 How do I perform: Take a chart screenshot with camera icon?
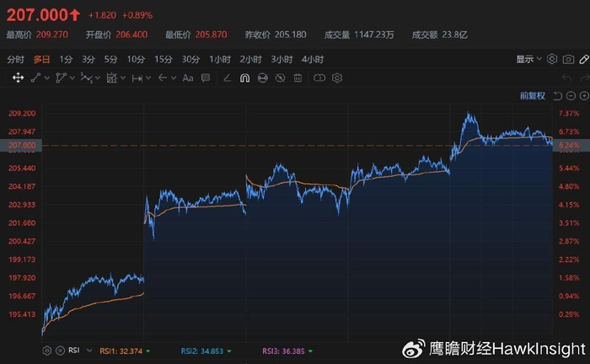pos(569,59)
